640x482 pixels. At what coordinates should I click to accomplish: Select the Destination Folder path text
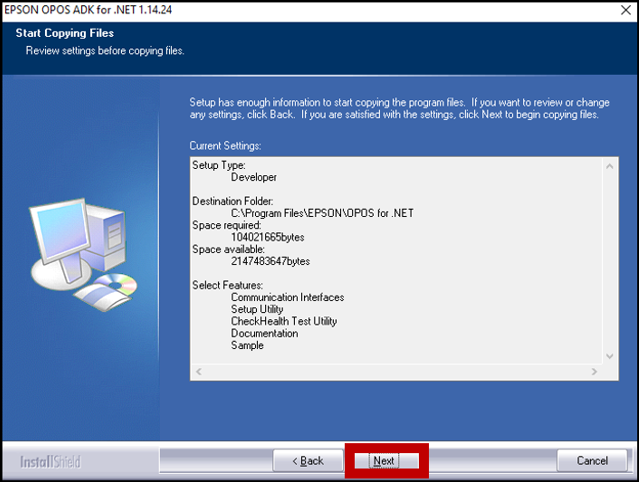[x=322, y=213]
